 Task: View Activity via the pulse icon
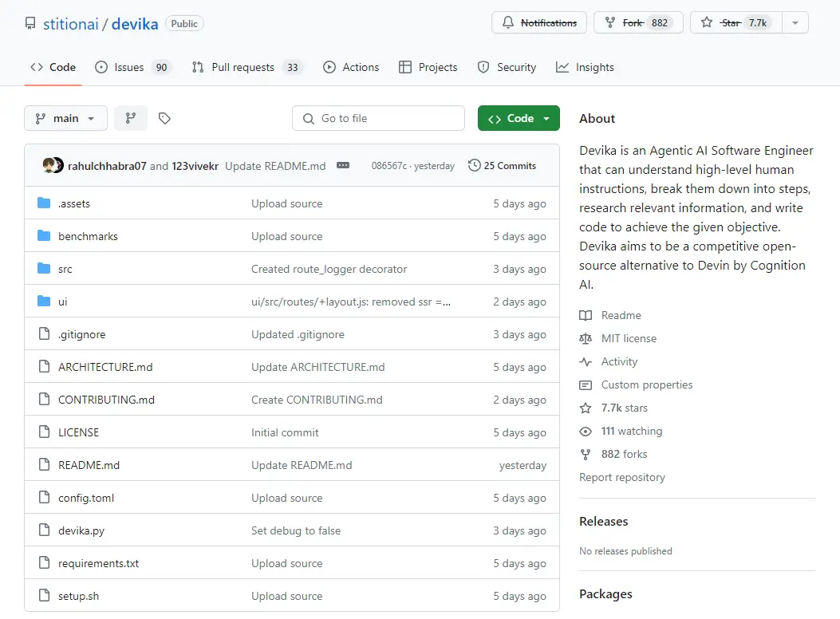pos(586,361)
